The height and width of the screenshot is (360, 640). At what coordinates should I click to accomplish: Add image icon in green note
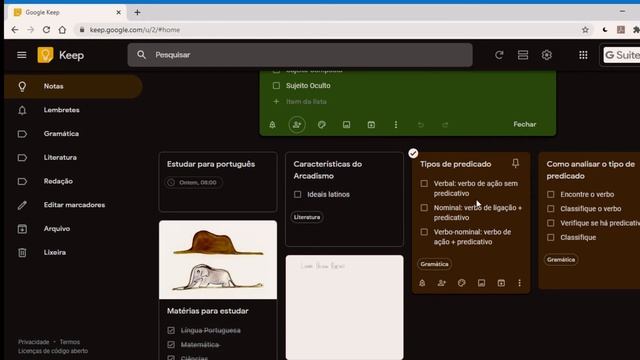pos(346,124)
